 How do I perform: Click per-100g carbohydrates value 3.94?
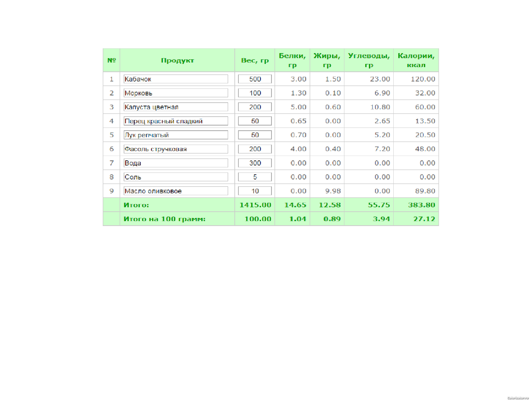click(x=381, y=219)
